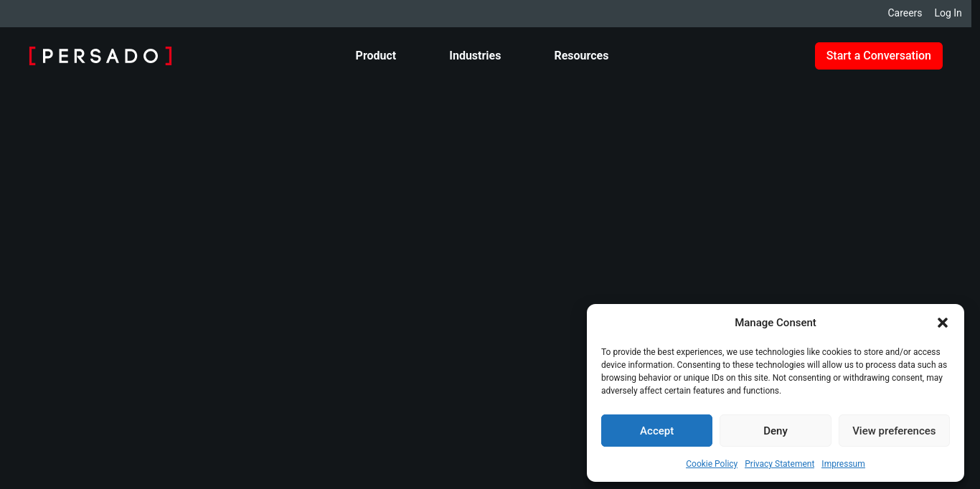Image resolution: width=980 pixels, height=489 pixels.
Task: Open the Impressum link
Action: [843, 464]
